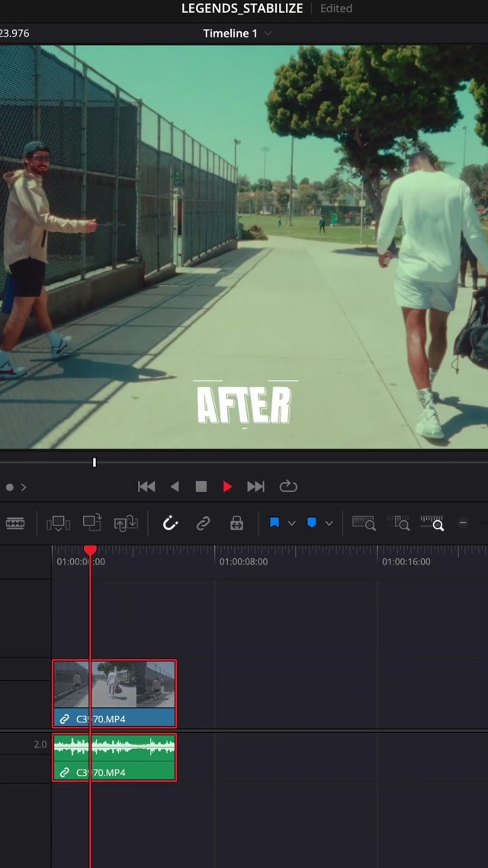Skip to the last frame button

tap(256, 487)
